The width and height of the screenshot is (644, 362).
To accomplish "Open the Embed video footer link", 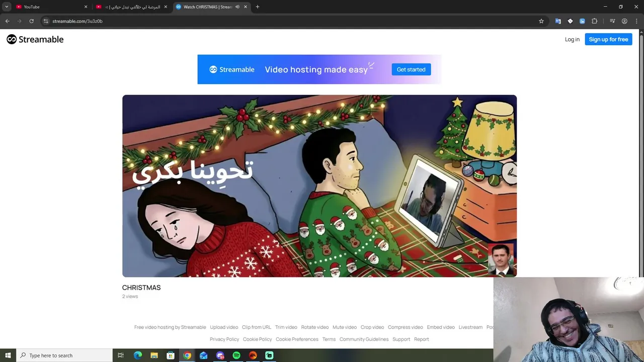I will point(441,327).
